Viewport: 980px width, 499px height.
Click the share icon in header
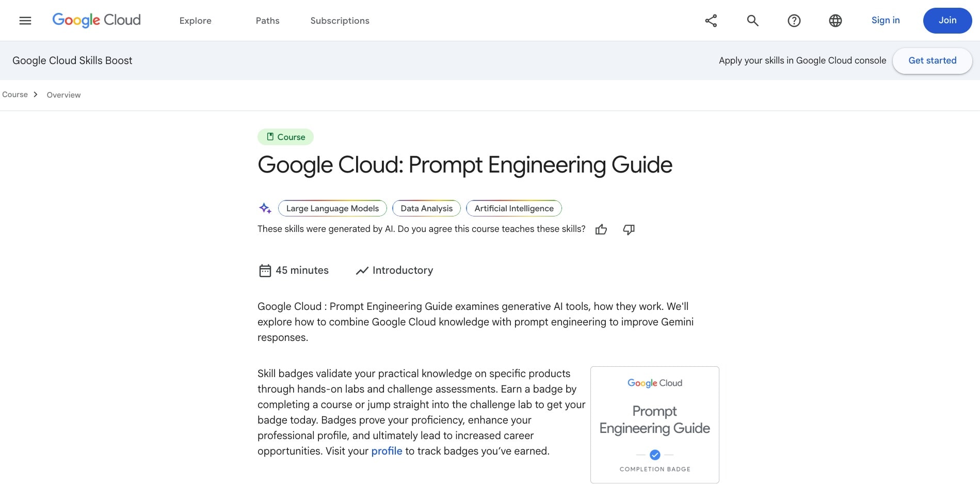tap(711, 21)
